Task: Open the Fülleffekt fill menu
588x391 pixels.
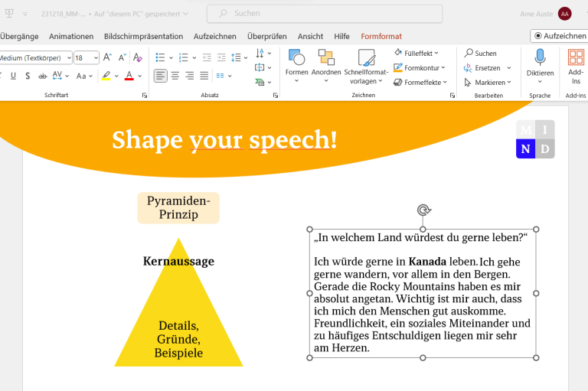Action: 416,54
